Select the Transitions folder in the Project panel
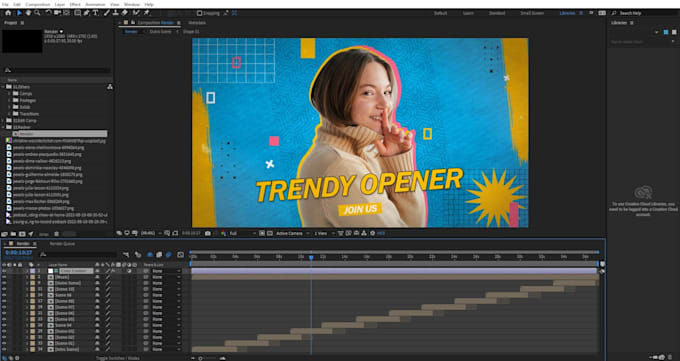Viewport: 680px width, 361px height. click(29, 114)
